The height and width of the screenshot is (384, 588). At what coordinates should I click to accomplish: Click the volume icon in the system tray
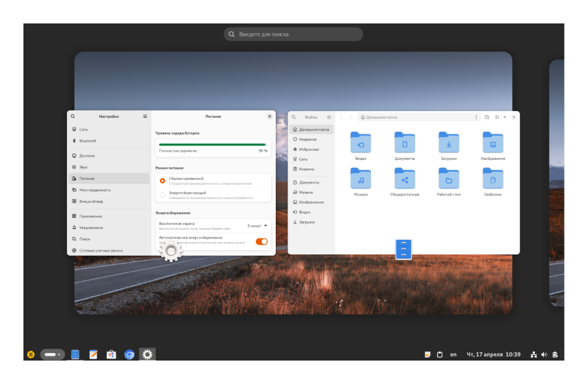click(x=544, y=354)
